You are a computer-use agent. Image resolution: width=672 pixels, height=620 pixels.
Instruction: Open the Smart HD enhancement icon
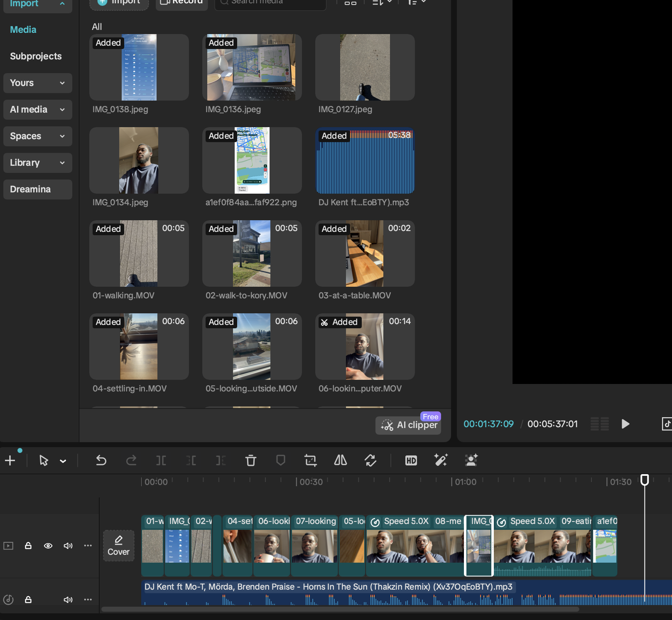[411, 460]
